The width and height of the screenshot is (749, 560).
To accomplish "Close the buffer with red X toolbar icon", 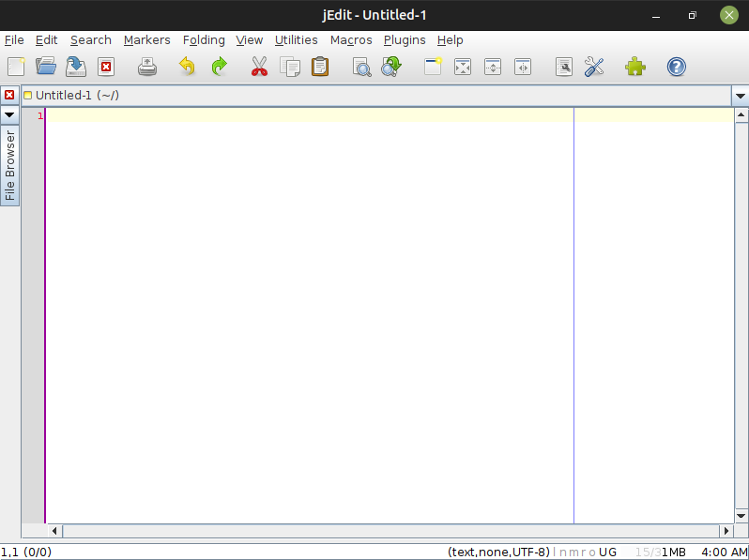I will pos(106,67).
